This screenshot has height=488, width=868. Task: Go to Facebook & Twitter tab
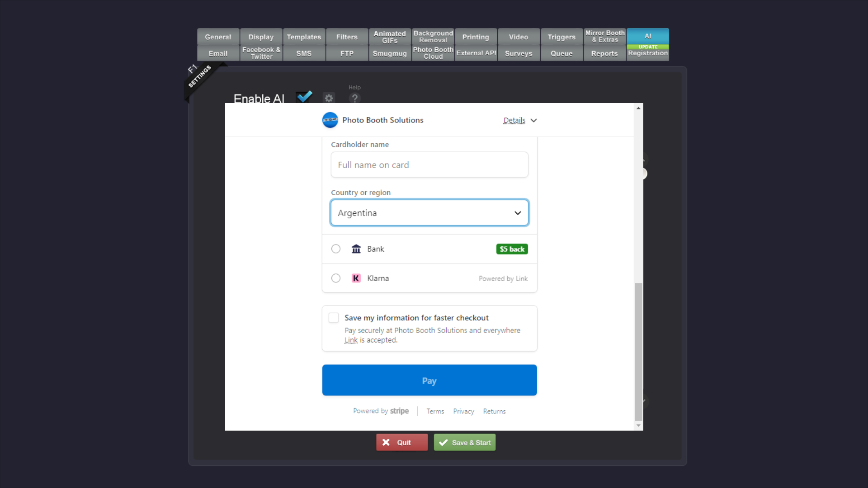click(261, 53)
